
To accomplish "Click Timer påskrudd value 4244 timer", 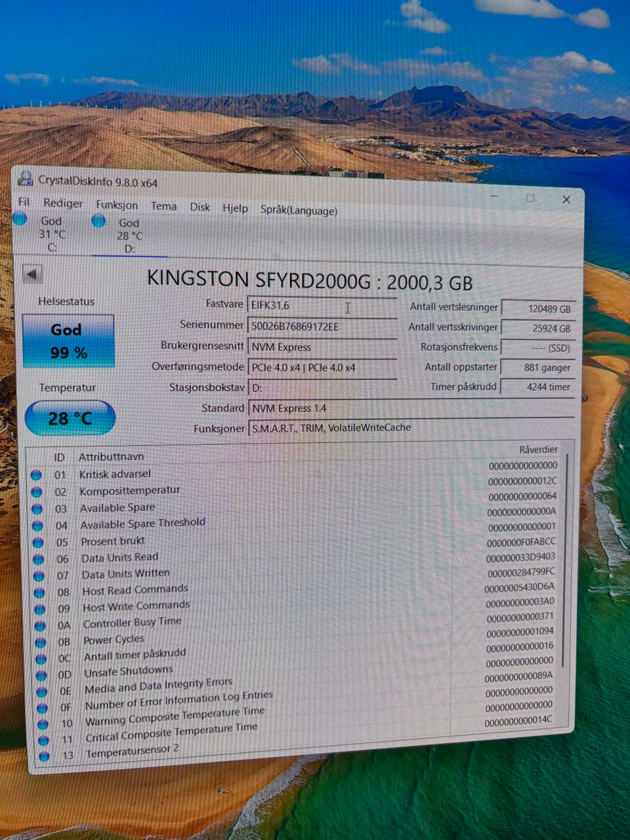I will pos(538,387).
